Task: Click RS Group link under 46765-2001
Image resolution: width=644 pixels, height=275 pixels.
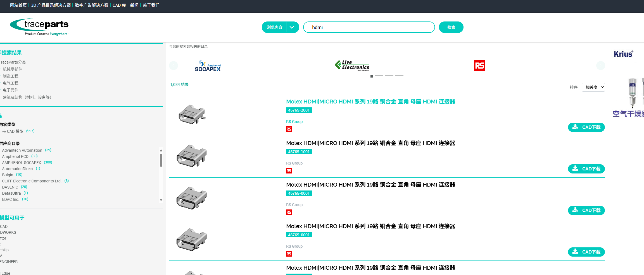Action: coord(294,122)
